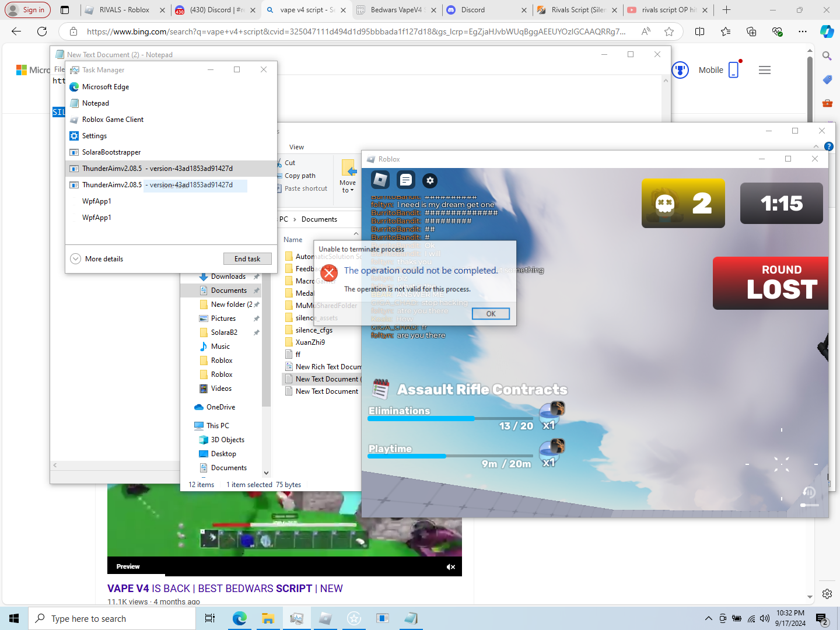Select 3D Objects under This PC

(x=228, y=440)
